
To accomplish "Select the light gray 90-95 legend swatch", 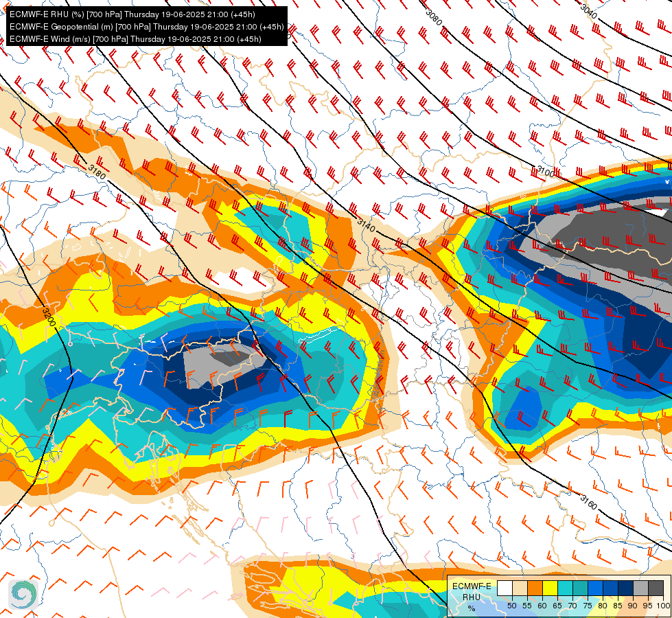I will (x=641, y=588).
